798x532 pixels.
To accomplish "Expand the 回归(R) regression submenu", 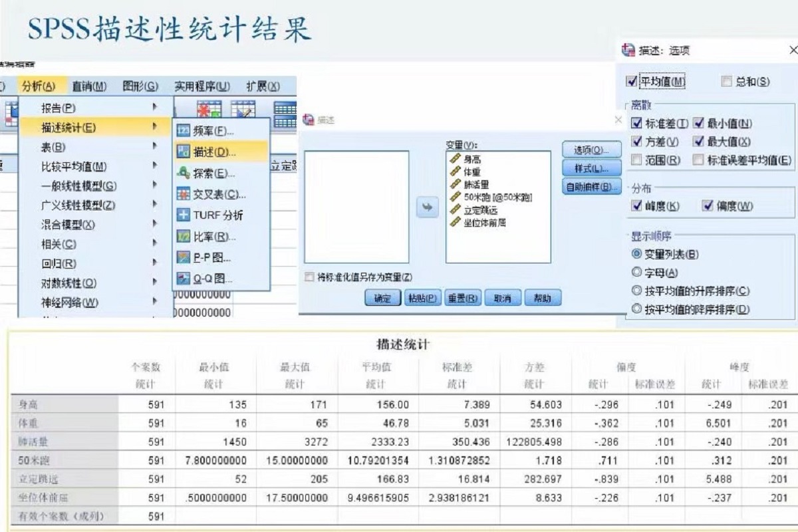I will tap(59, 263).
